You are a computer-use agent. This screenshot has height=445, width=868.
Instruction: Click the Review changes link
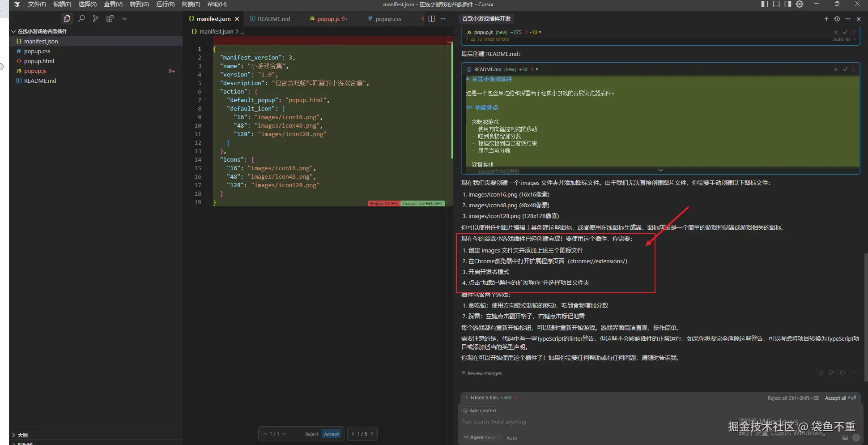(482, 373)
